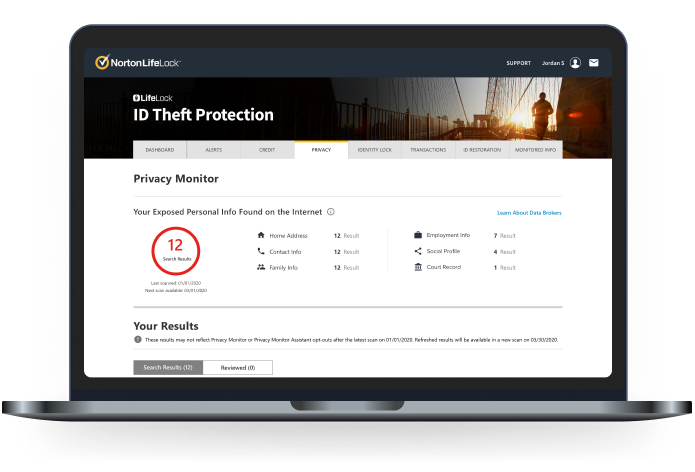Click the red 12 Search Results circle

coord(176,251)
